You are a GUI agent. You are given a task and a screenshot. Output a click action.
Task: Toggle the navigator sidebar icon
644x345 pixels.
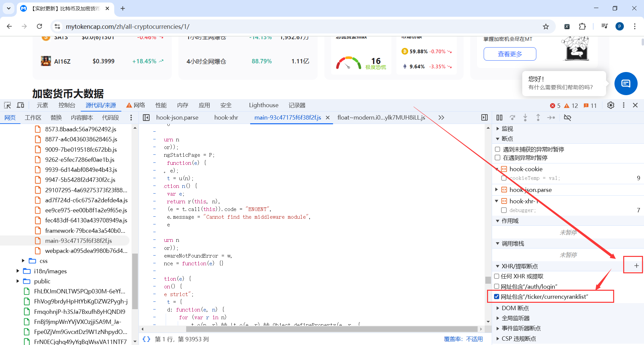pos(146,118)
